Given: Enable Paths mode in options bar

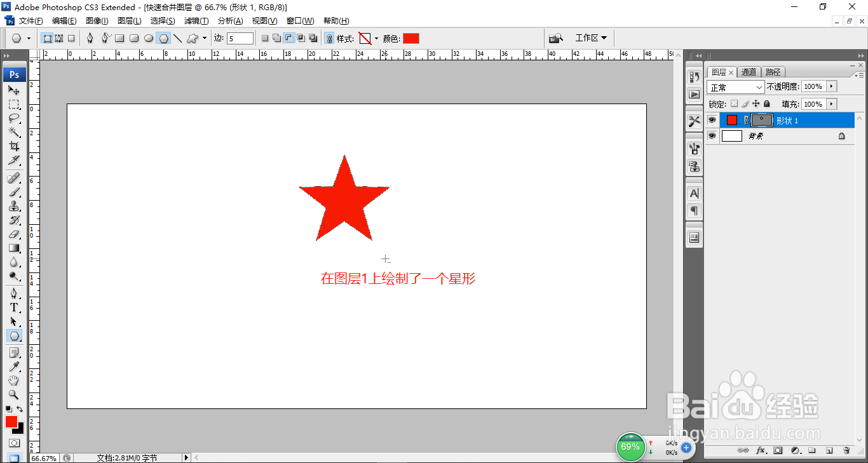Looking at the screenshot, I should [59, 39].
